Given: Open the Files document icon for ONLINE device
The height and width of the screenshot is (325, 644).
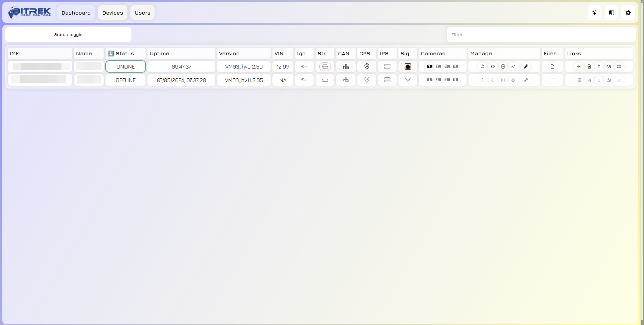Looking at the screenshot, I should pos(552,66).
